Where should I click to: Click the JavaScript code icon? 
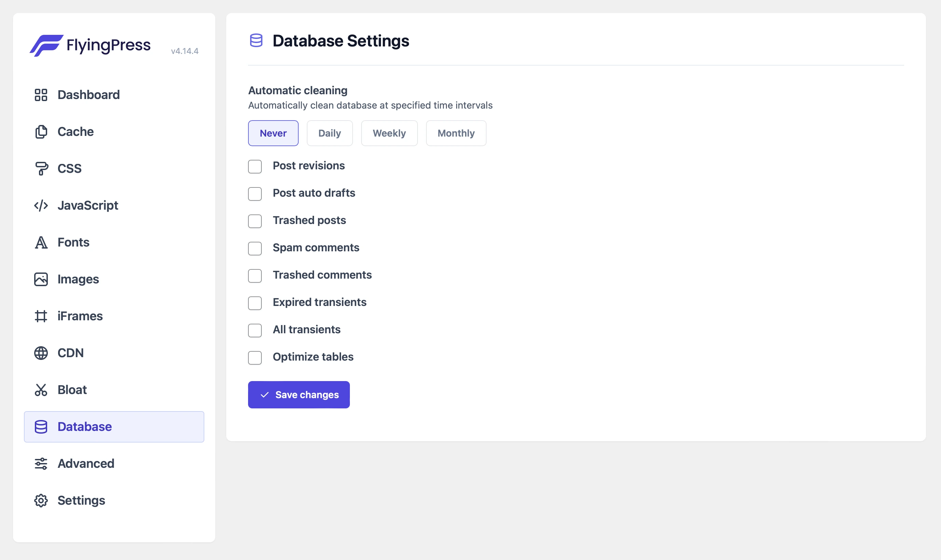pyautogui.click(x=41, y=205)
